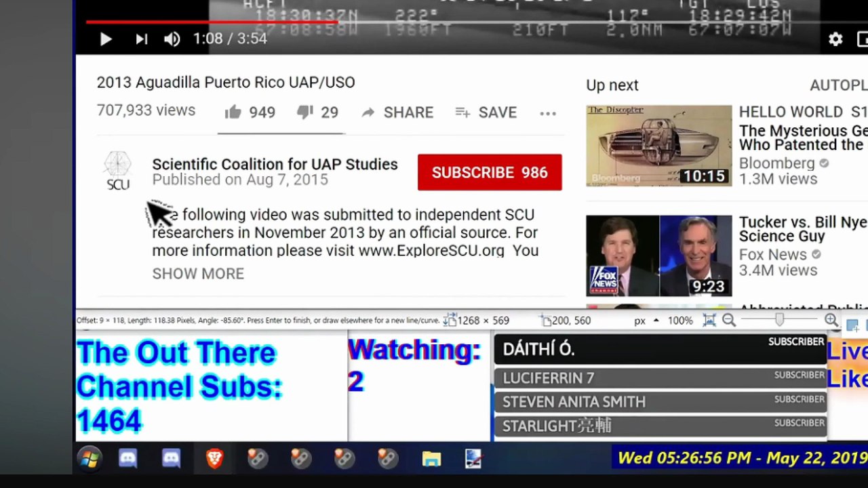This screenshot has width=868, height=488.
Task: Click the Up next heading
Action: point(612,85)
